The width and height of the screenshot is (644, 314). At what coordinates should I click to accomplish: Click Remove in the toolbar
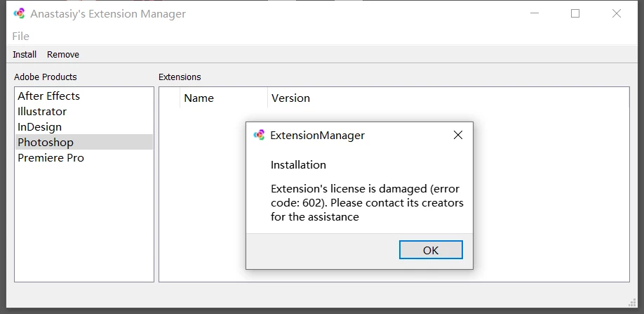click(x=63, y=54)
